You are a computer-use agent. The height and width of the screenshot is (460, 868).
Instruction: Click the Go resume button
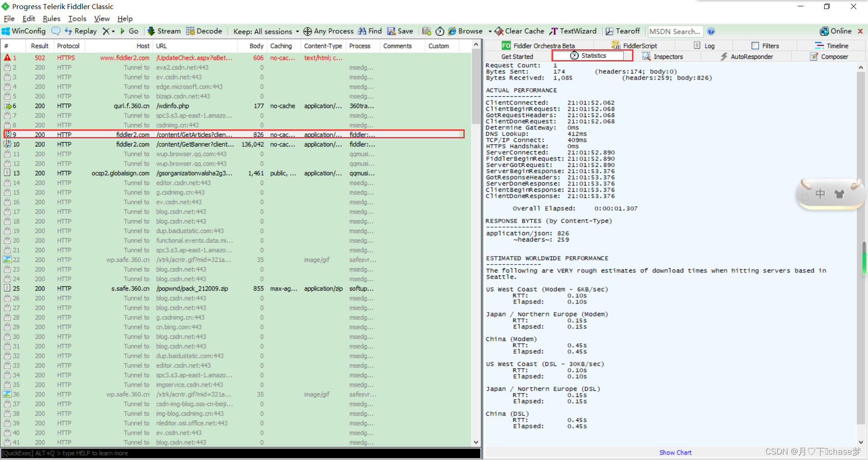pos(129,31)
